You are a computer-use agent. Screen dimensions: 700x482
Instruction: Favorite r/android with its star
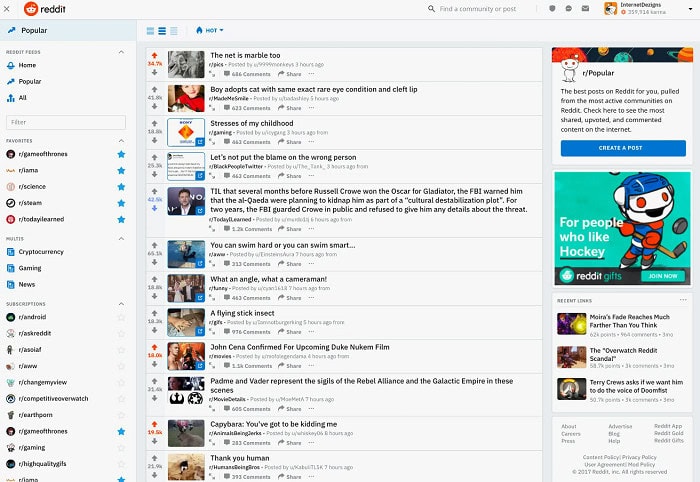(121, 317)
